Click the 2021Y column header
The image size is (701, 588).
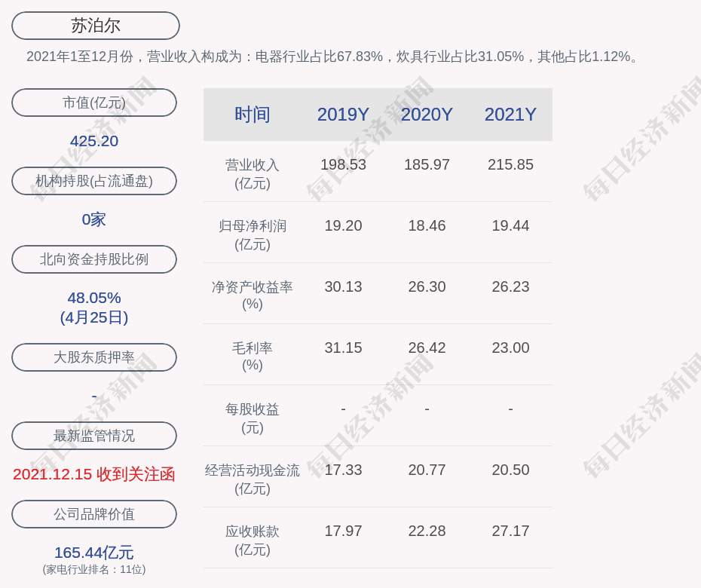pos(510,115)
